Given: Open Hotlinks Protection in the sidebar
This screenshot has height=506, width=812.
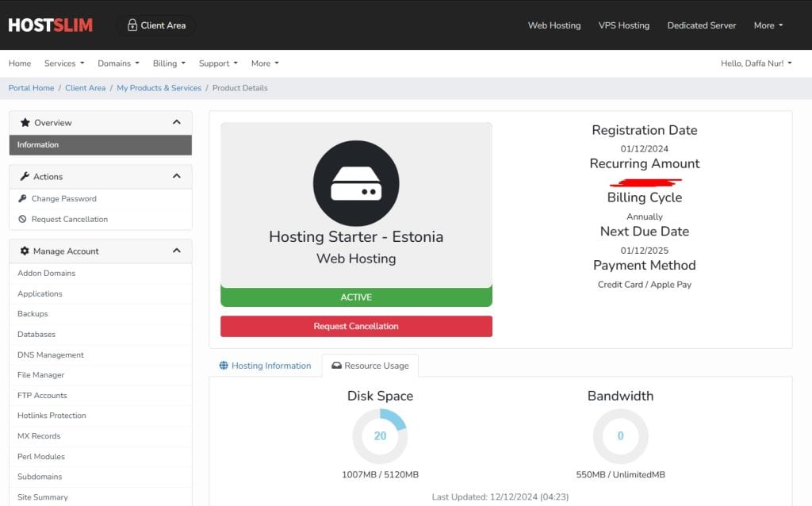Looking at the screenshot, I should click(x=101, y=416).
